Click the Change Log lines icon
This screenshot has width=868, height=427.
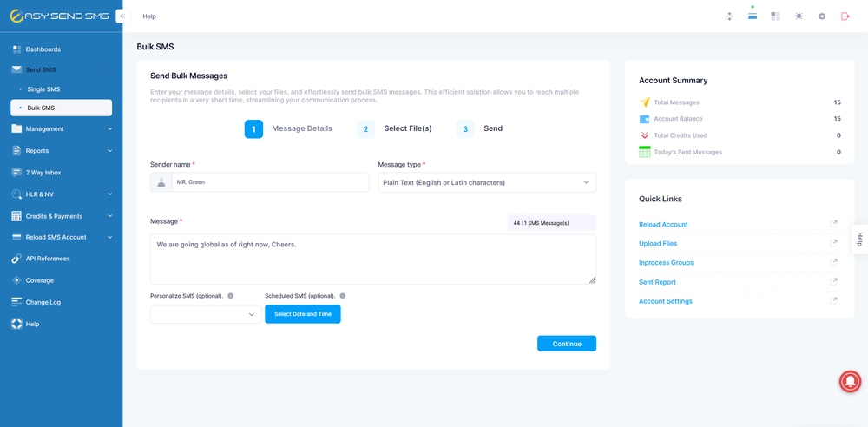(16, 302)
